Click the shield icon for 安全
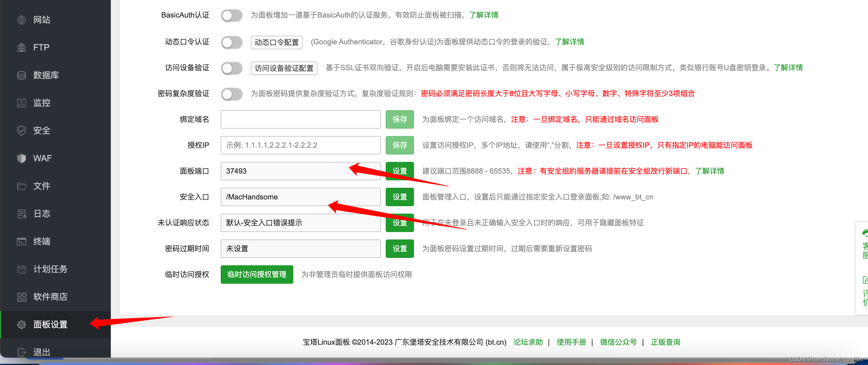Image resolution: width=868 pixels, height=365 pixels. click(21, 130)
